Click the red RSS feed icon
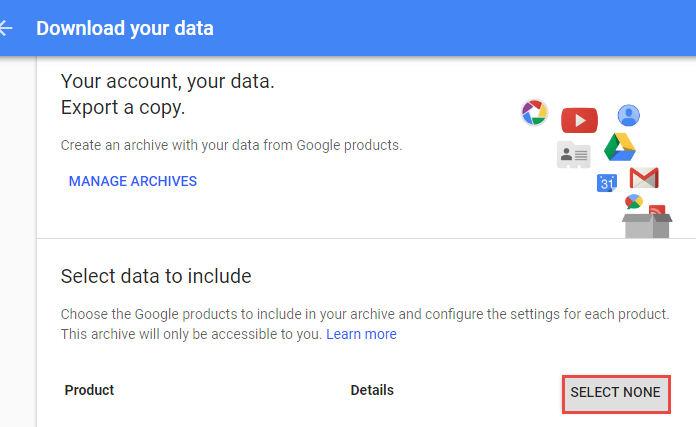Screen dimensions: 696x427 pos(657,210)
